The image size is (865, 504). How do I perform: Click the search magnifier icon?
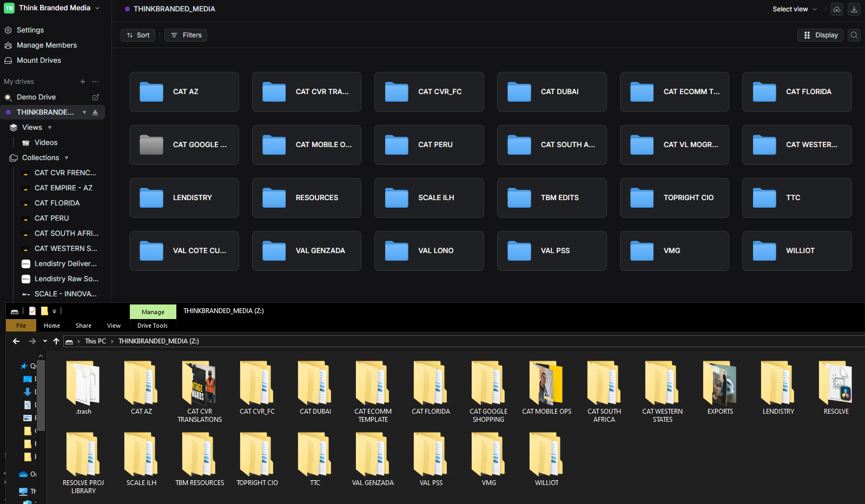(854, 35)
